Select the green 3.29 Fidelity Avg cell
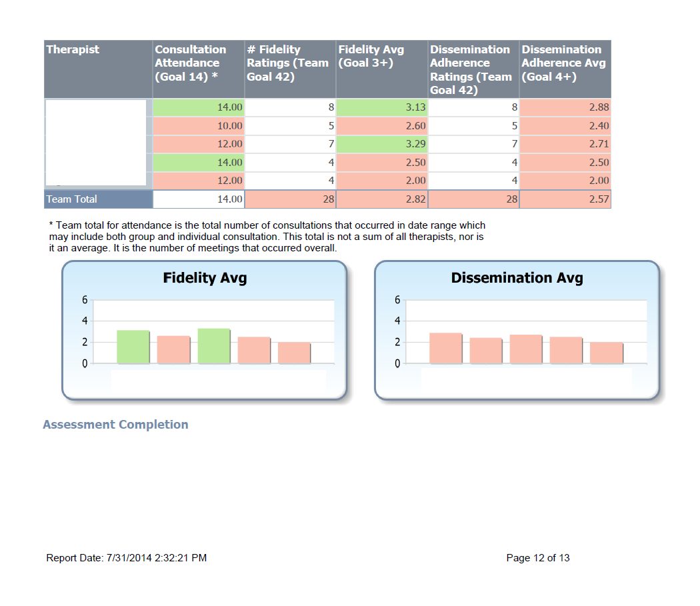This screenshot has width=700, height=606. 382,144
